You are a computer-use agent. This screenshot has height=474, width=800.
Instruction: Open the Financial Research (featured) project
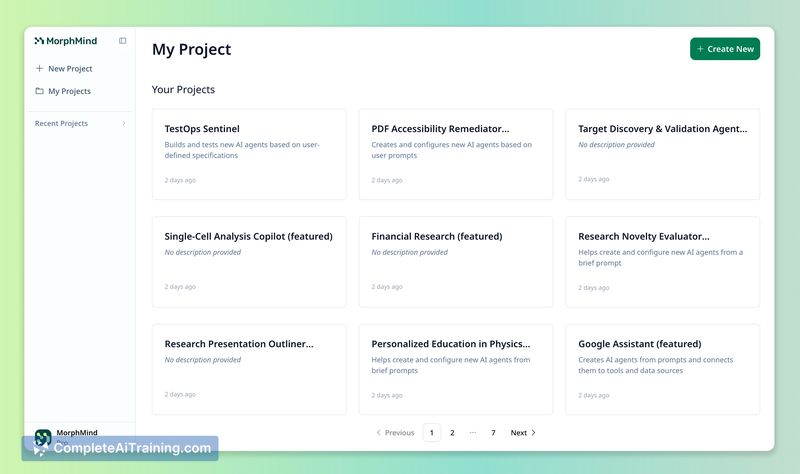[456, 262]
